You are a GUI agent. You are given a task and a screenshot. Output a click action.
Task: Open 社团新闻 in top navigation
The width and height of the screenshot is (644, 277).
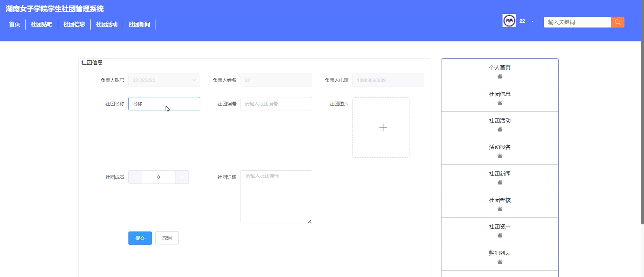[139, 24]
